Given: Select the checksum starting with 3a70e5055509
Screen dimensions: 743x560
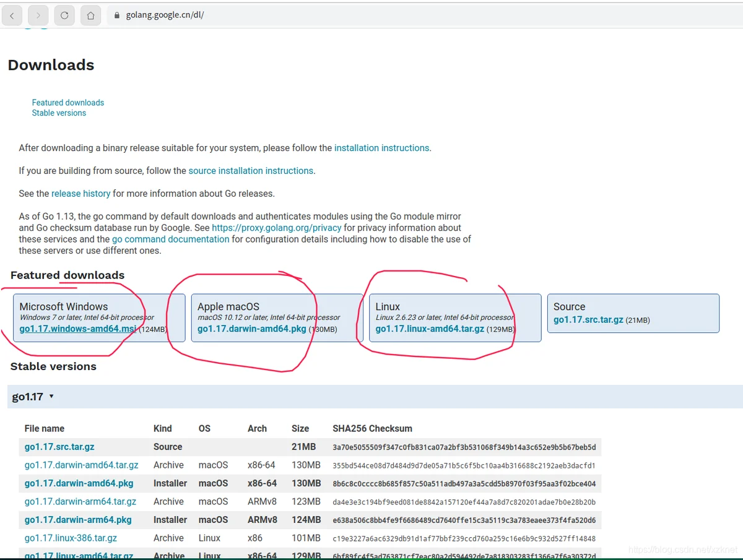Looking at the screenshot, I should pyautogui.click(x=464, y=447).
